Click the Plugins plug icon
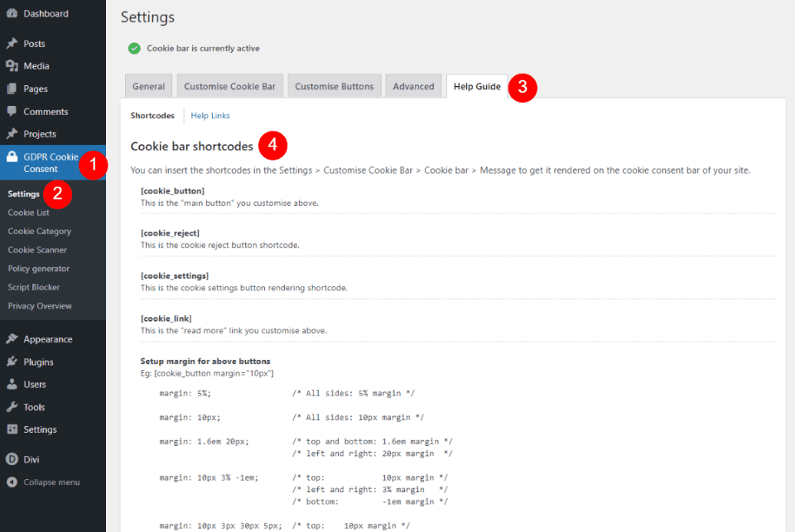The width and height of the screenshot is (795, 532). pyautogui.click(x=12, y=362)
